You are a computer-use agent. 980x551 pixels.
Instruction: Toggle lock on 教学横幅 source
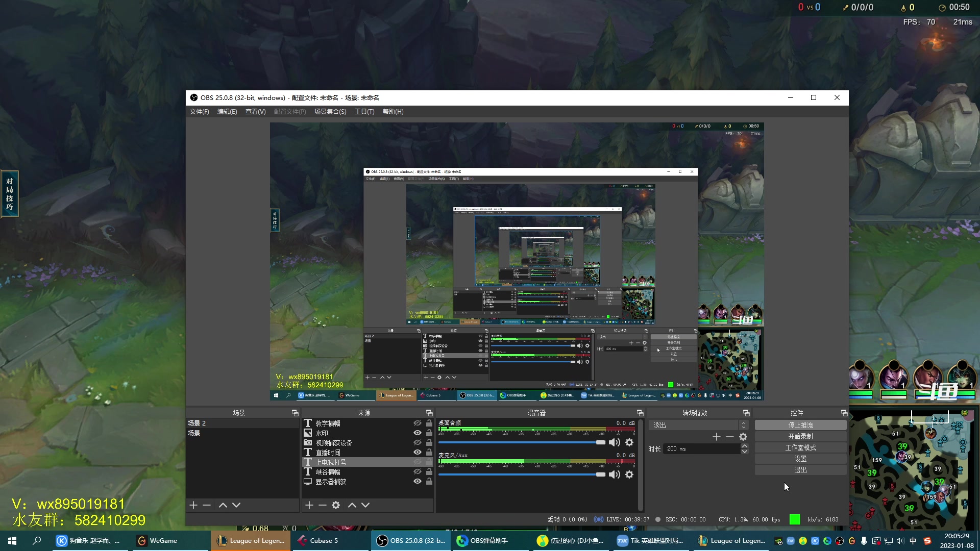(x=429, y=423)
